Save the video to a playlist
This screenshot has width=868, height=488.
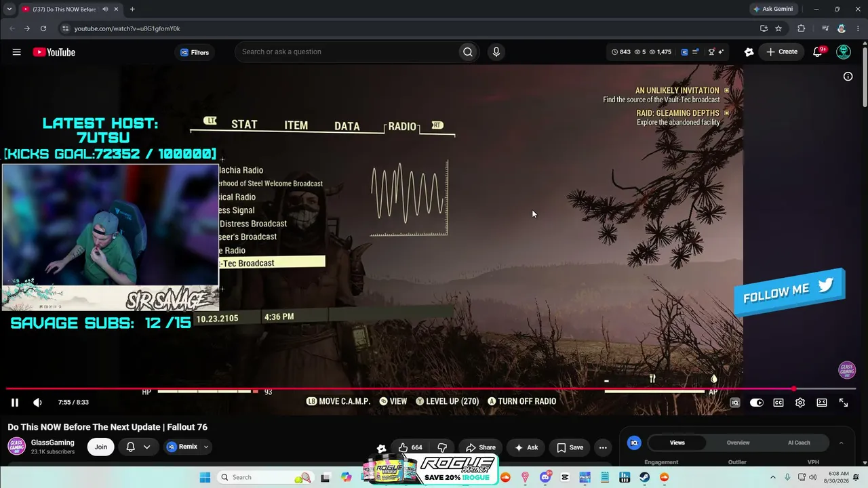click(x=570, y=447)
